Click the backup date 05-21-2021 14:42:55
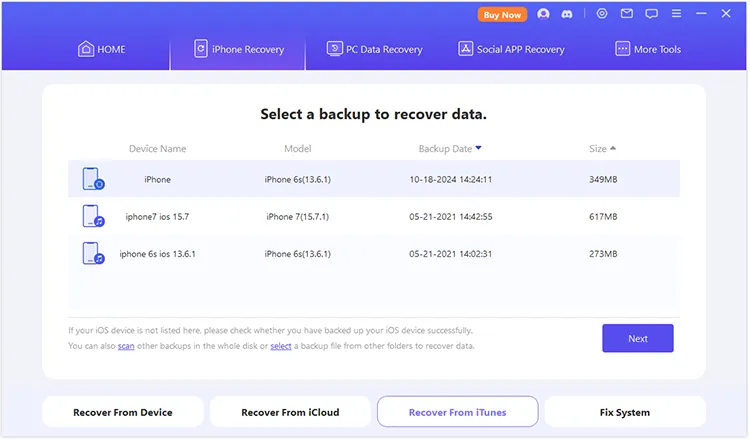 click(x=451, y=217)
